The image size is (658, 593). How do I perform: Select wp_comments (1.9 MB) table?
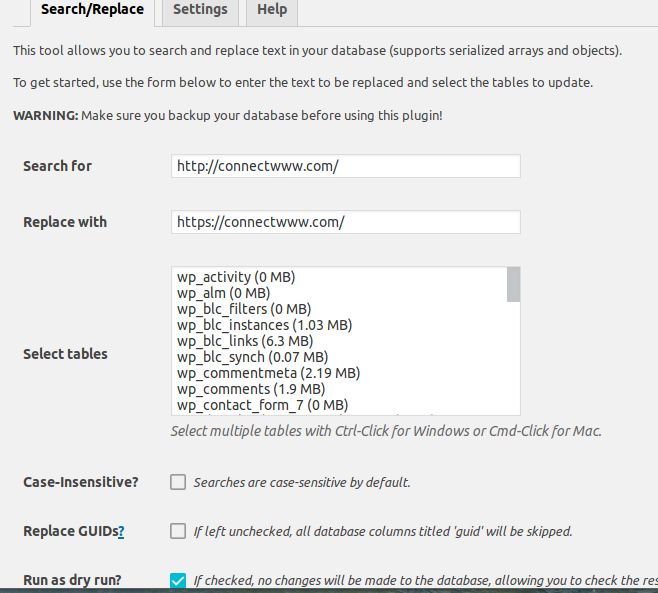(339, 389)
